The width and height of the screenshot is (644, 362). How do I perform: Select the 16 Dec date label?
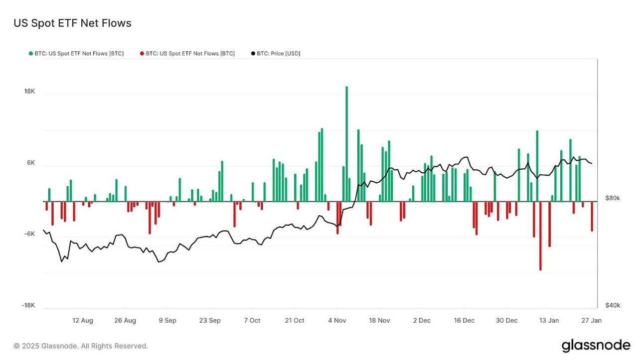tap(464, 321)
